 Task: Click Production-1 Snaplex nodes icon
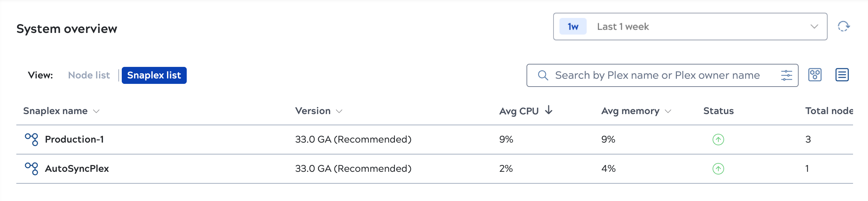[x=32, y=139]
